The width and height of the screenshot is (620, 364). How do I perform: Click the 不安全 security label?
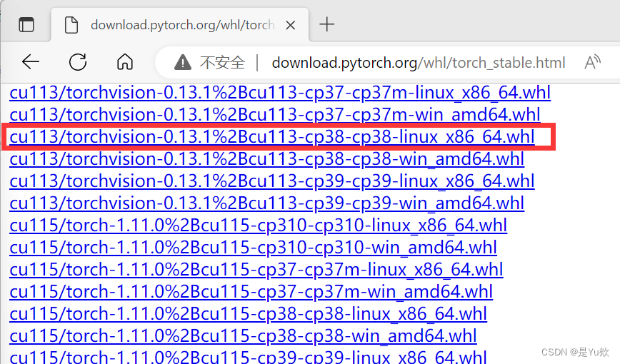click(223, 62)
